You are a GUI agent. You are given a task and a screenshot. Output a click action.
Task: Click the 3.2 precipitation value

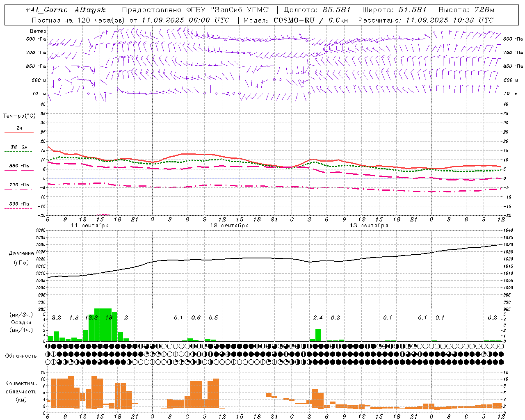pos(57,318)
